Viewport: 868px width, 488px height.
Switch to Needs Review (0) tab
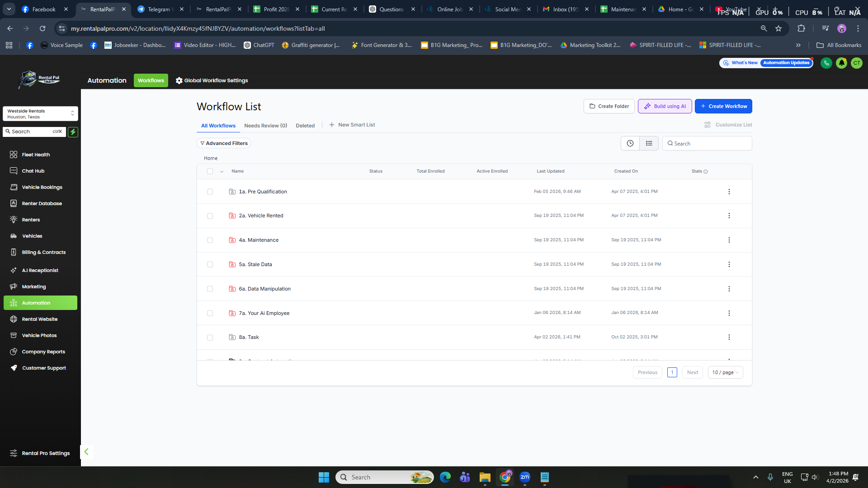pyautogui.click(x=266, y=126)
